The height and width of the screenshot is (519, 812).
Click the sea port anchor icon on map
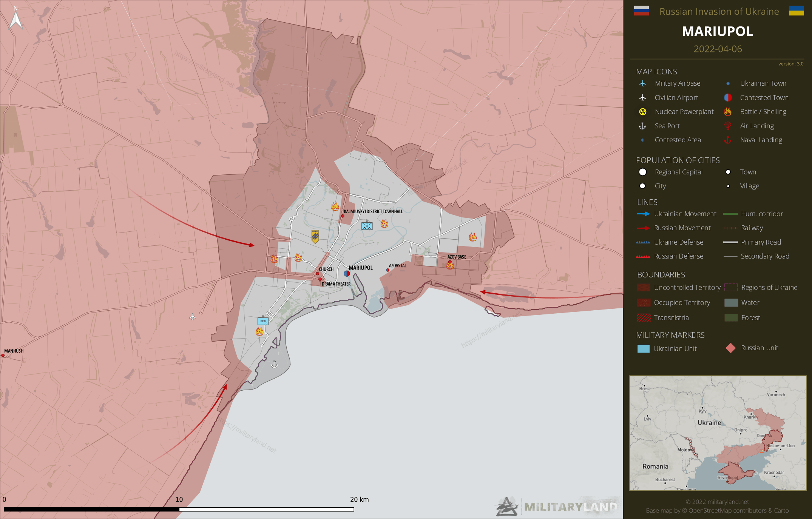click(x=275, y=364)
